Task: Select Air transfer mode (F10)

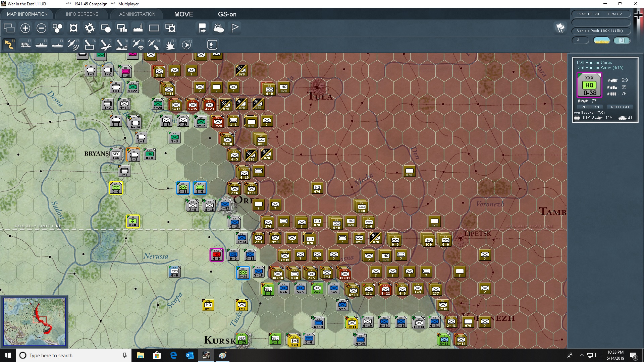Action: [x=154, y=45]
